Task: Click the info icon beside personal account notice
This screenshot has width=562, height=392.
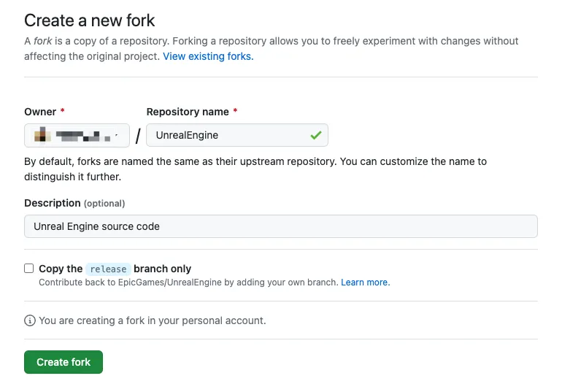Action: point(30,320)
